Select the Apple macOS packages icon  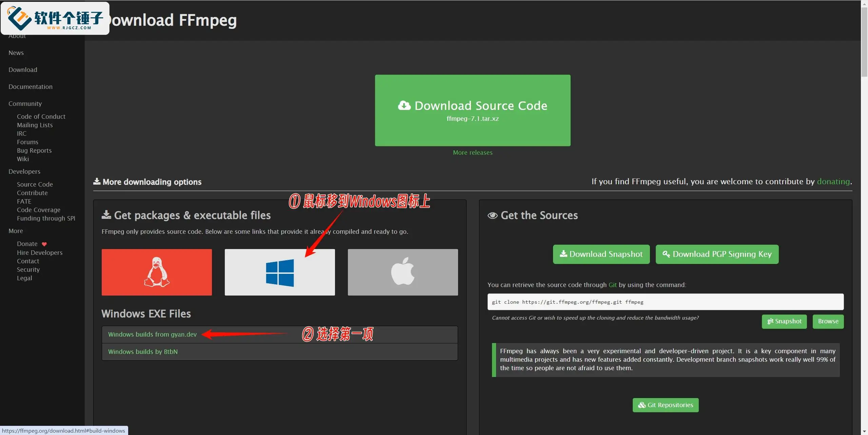[403, 272]
